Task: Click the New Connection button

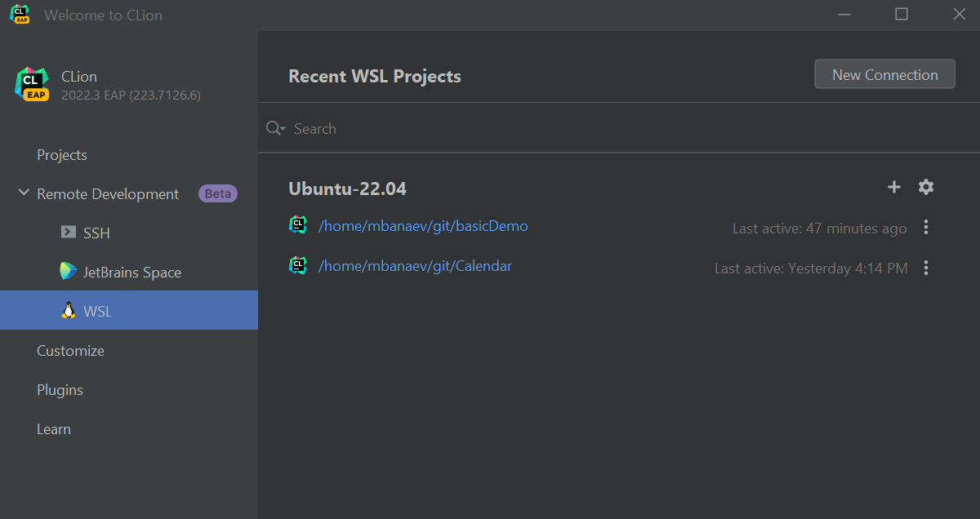Action: 884,74
